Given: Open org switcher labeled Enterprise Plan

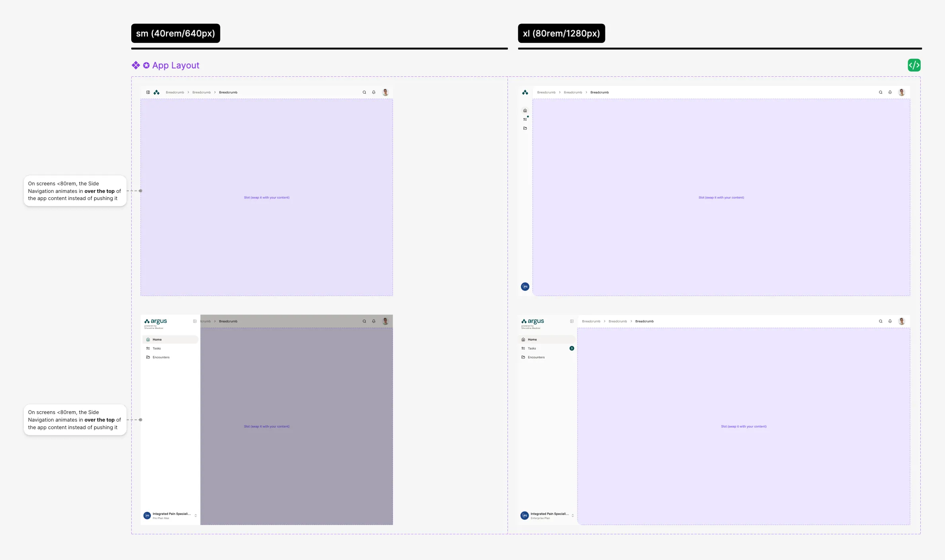Looking at the screenshot, I should coord(547,515).
